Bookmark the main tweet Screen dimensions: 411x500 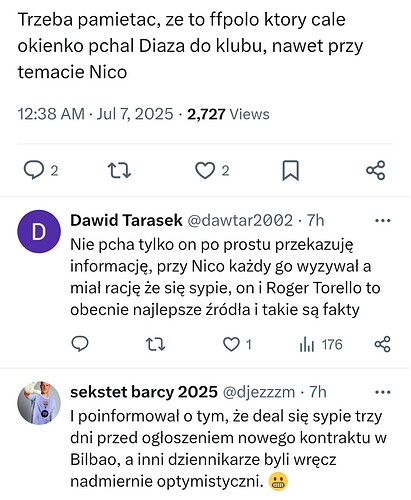pos(291,170)
